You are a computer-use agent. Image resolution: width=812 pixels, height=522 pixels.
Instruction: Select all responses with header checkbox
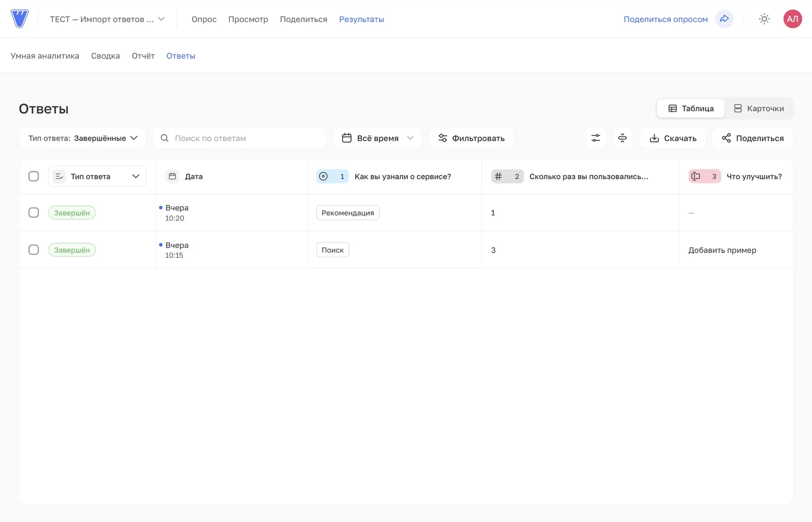click(34, 177)
